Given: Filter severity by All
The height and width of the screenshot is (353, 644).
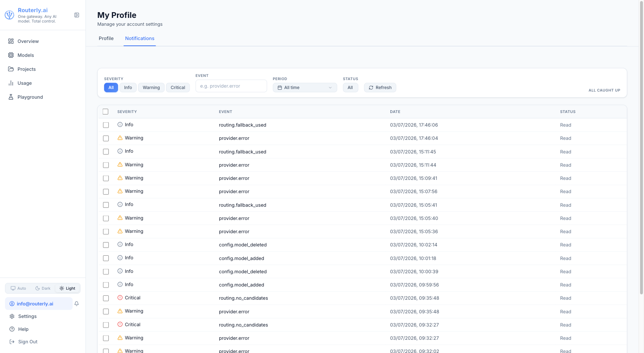Looking at the screenshot, I should (111, 88).
